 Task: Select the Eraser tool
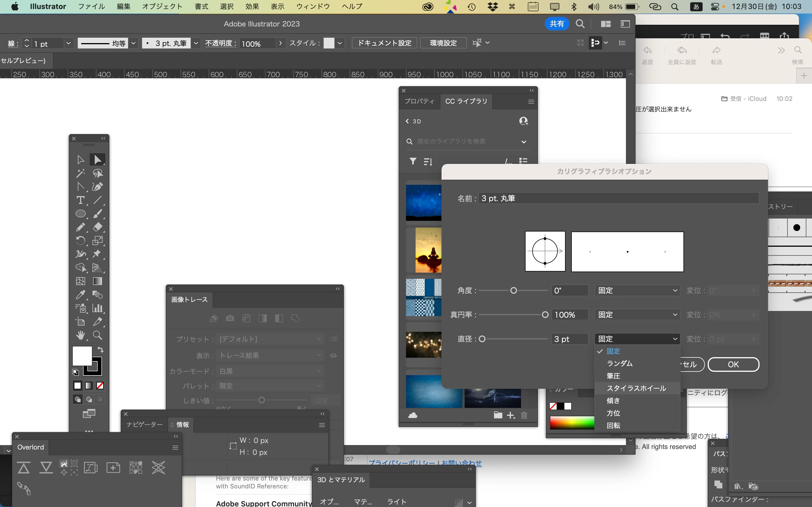point(97,227)
